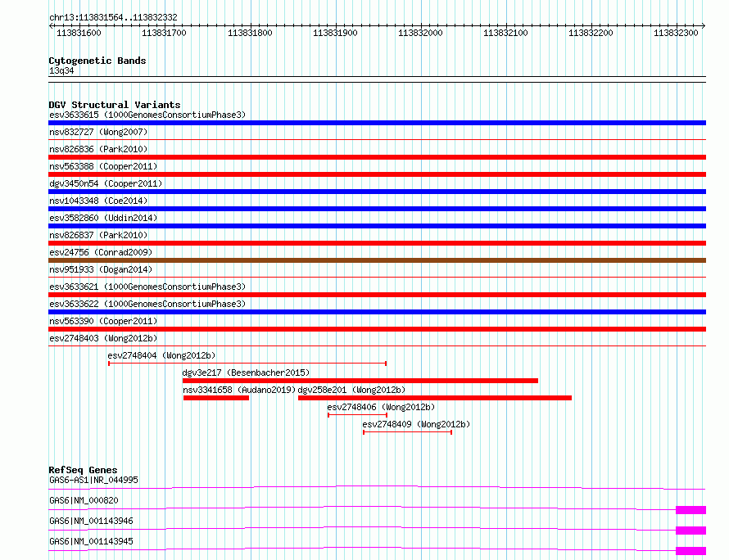Click the esv2748404 (Wong2012b) thin span
This screenshot has height=560, width=729.
[247, 364]
